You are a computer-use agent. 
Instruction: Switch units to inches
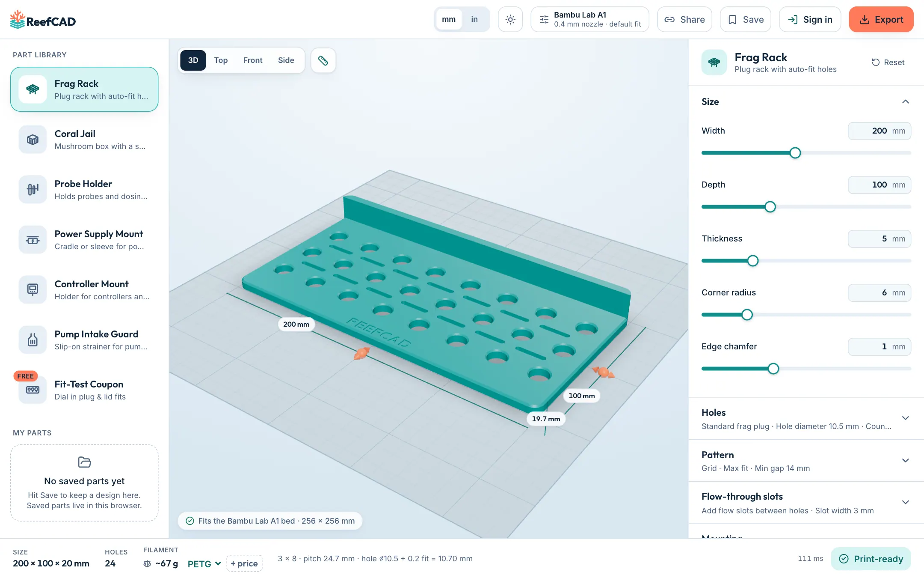[x=474, y=19]
